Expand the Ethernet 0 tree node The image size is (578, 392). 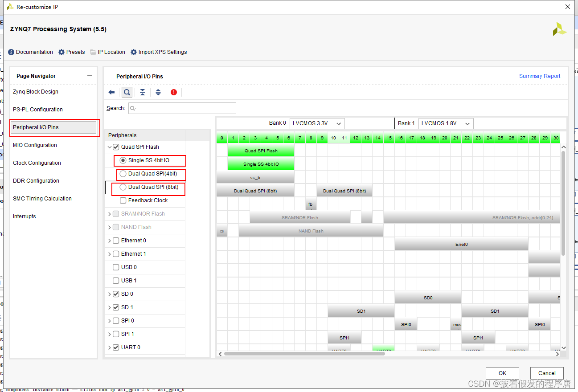[110, 241]
